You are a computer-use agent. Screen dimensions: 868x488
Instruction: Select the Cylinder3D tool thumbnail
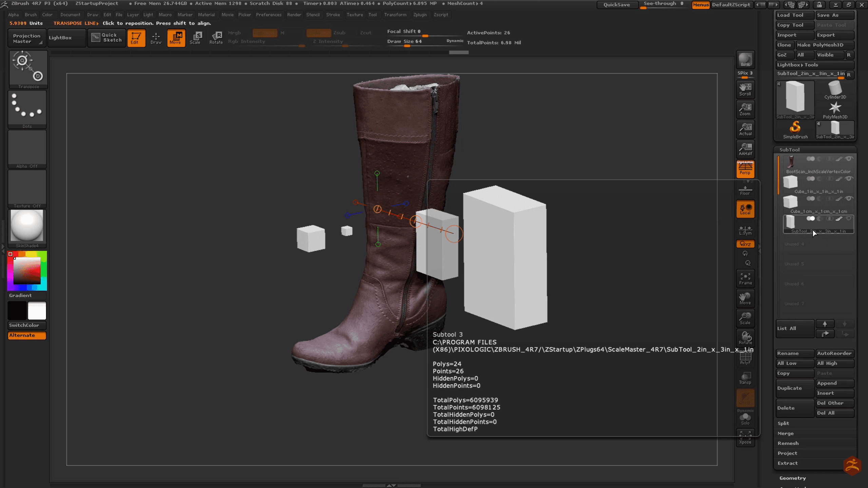click(x=835, y=90)
